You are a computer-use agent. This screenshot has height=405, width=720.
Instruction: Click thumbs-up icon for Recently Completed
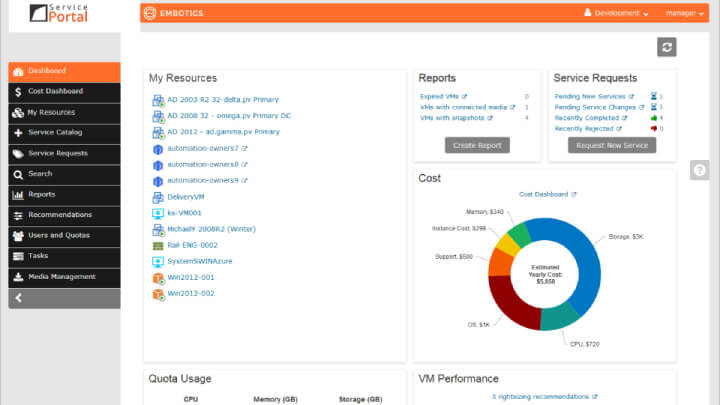pos(653,118)
